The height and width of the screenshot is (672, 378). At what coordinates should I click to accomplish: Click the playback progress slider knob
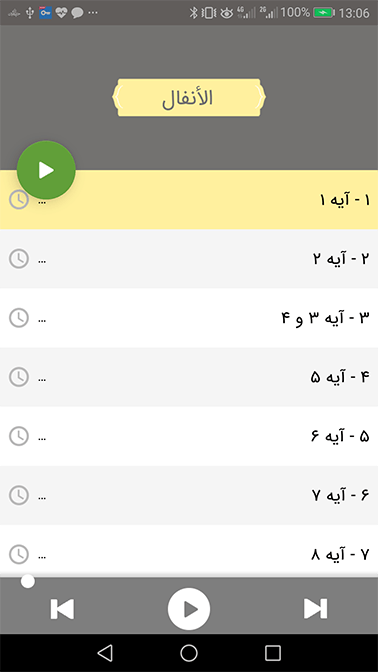coord(28,582)
